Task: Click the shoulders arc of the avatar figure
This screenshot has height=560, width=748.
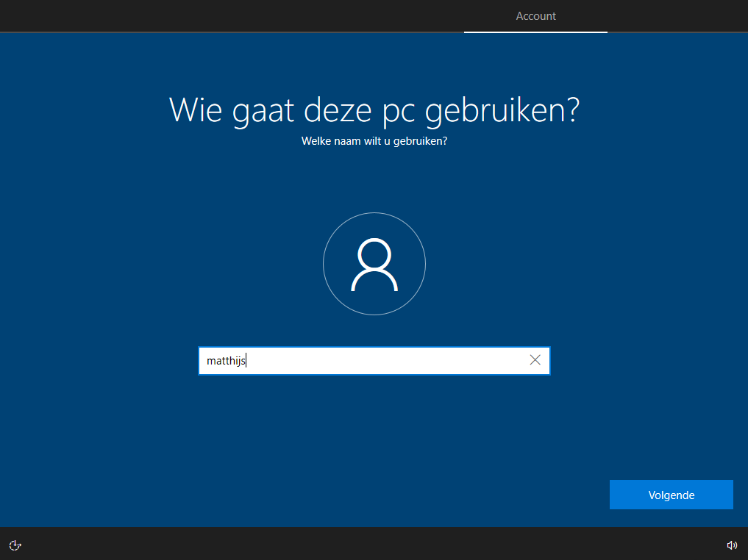Action: pyautogui.click(x=374, y=278)
